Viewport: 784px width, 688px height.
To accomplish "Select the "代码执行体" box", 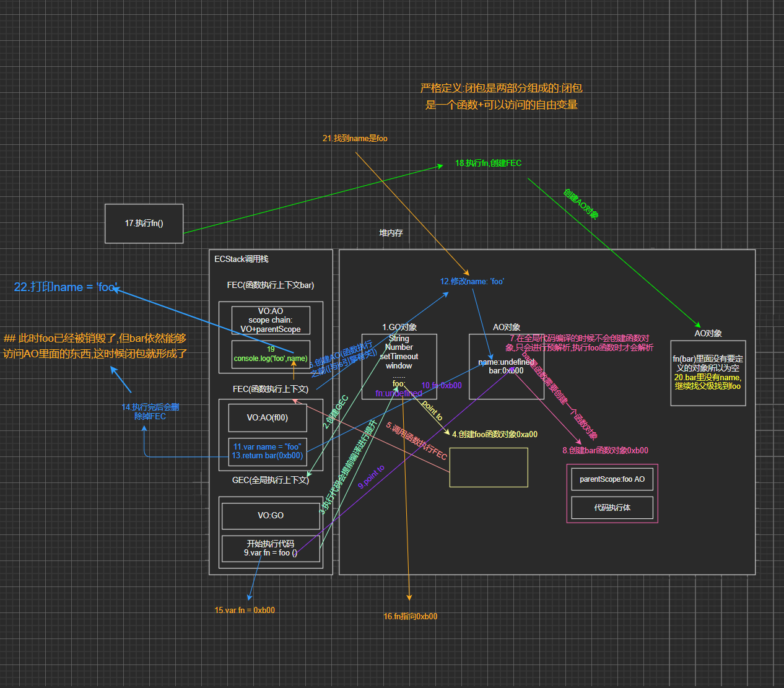I will tap(612, 508).
